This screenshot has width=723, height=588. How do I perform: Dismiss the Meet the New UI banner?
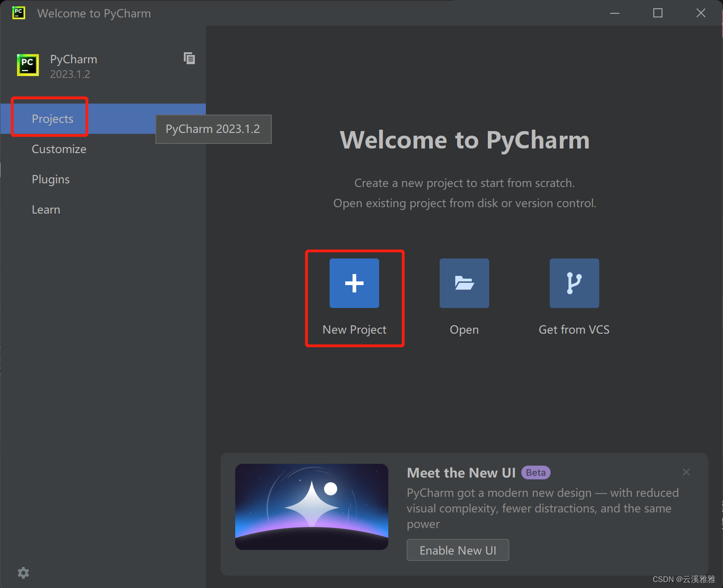click(x=686, y=472)
